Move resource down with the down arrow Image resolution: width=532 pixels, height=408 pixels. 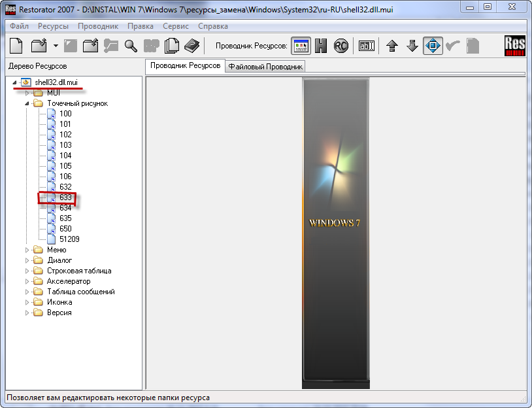(x=412, y=46)
